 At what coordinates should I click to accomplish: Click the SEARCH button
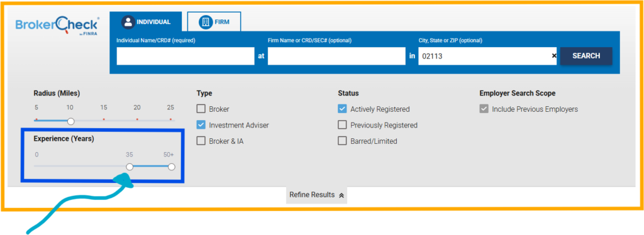pyautogui.click(x=586, y=56)
